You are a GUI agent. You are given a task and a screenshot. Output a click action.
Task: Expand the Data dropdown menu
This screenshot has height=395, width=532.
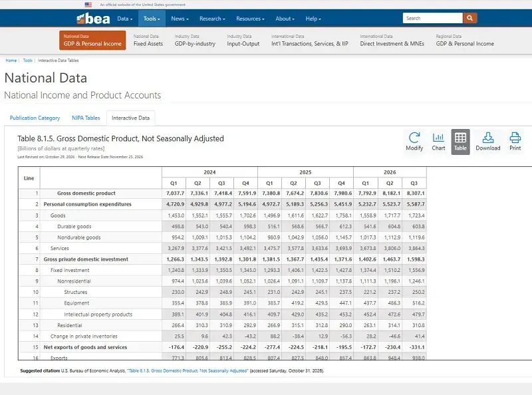124,19
